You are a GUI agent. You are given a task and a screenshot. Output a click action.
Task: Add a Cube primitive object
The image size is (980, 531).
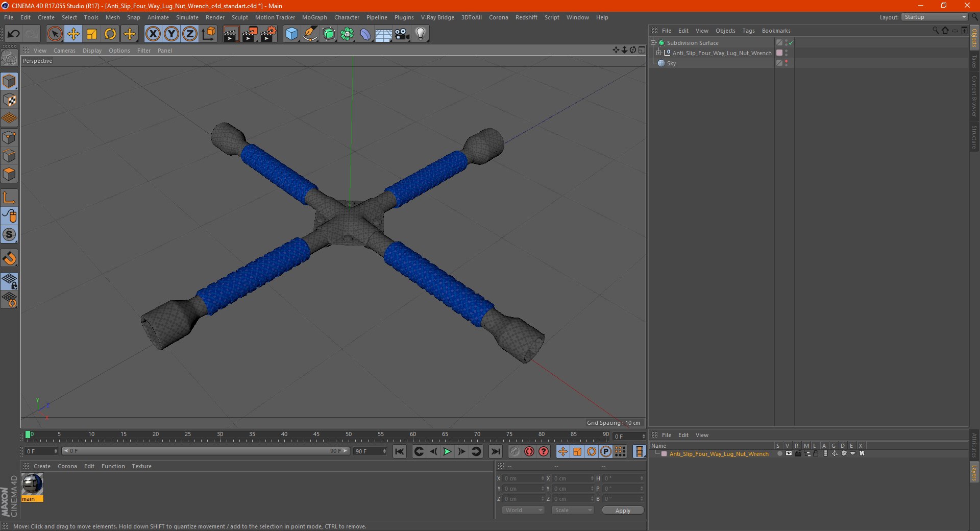point(291,34)
